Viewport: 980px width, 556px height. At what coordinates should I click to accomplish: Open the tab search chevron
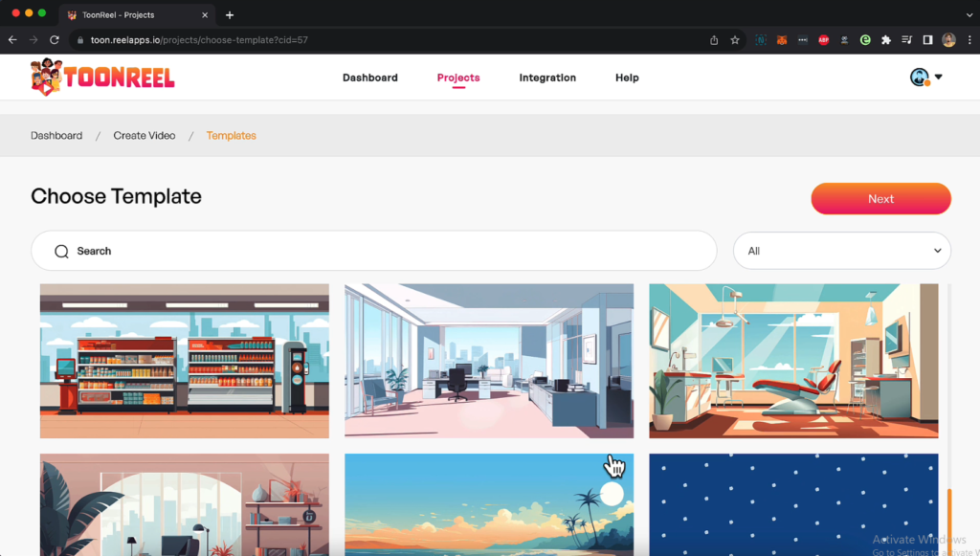969,15
